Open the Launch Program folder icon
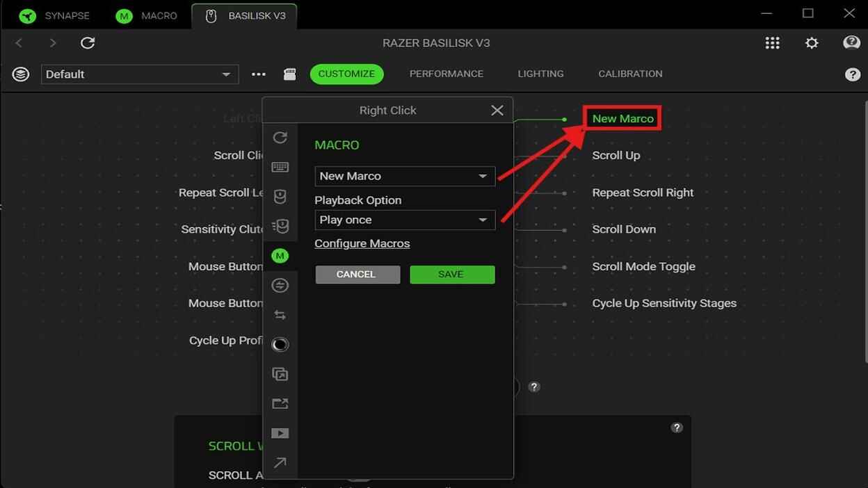This screenshot has height=488, width=868. pyautogui.click(x=280, y=403)
